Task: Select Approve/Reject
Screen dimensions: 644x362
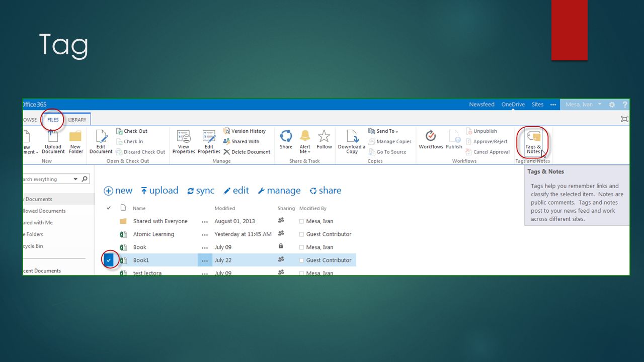Action: tap(487, 142)
